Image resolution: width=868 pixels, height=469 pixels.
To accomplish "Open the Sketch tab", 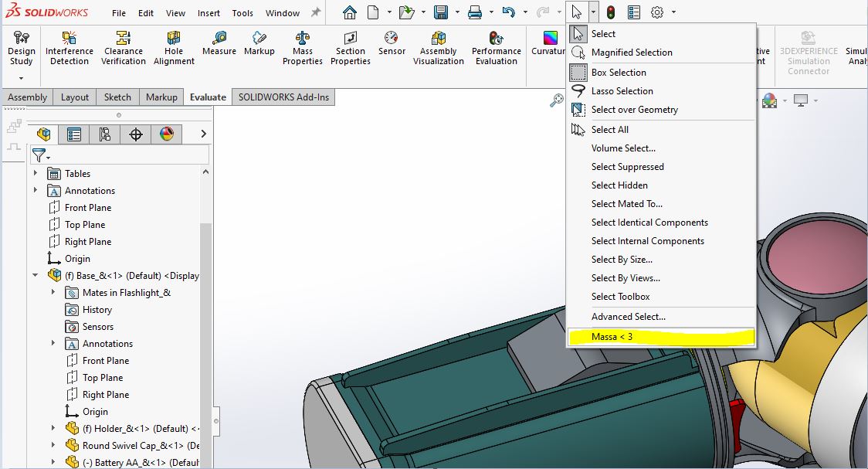I will click(x=117, y=97).
